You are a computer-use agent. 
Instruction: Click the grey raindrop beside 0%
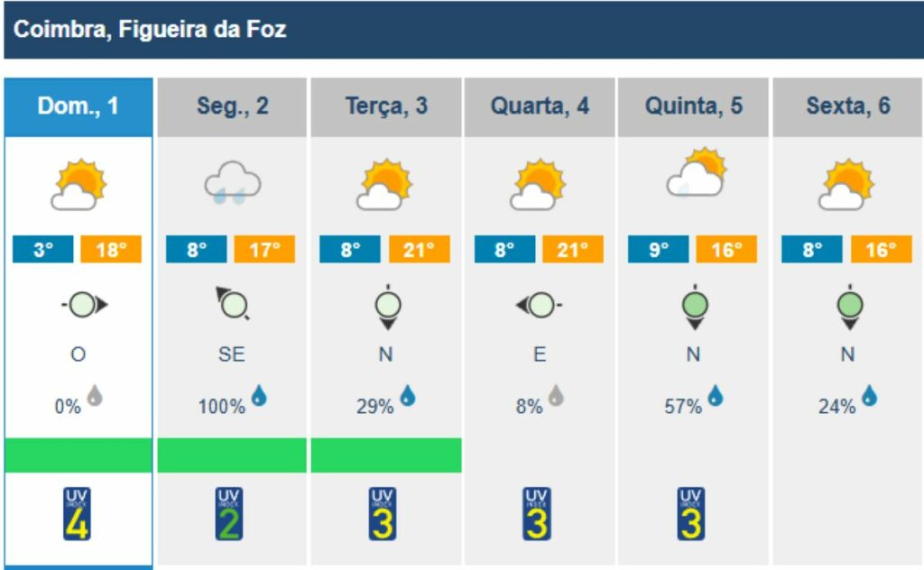pos(94,395)
